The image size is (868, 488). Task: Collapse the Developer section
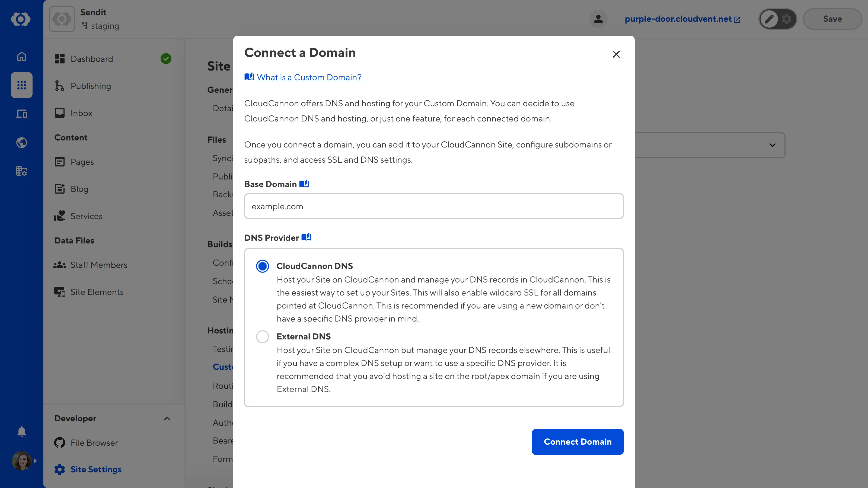[167, 418]
